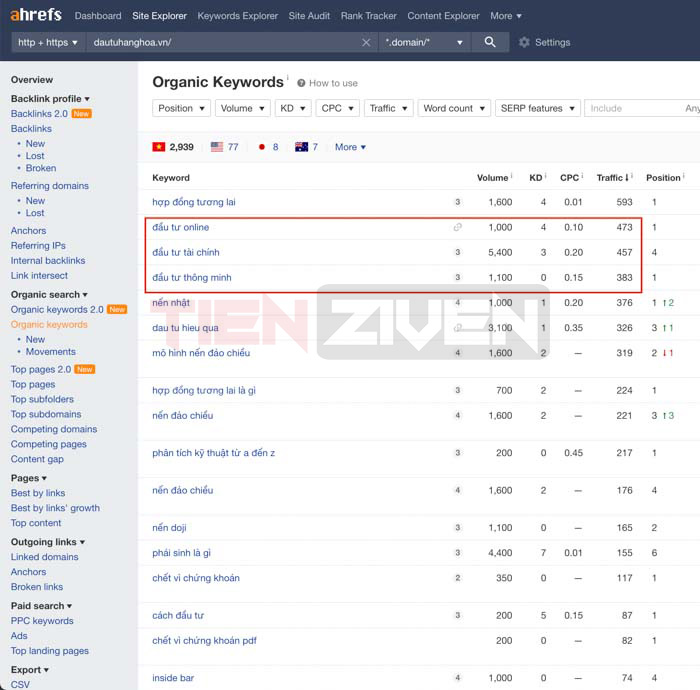
Task: Open Referring domains in sidebar
Action: pyautogui.click(x=50, y=186)
